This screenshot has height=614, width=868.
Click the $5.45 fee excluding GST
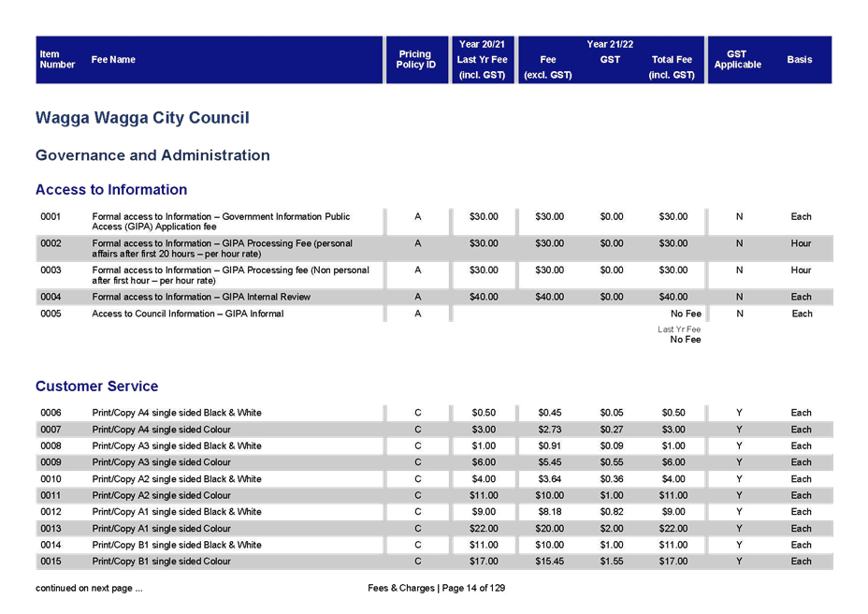(550, 462)
